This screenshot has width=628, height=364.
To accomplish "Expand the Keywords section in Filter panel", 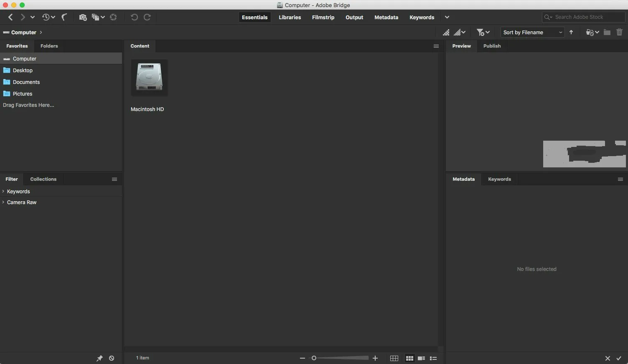I will pyautogui.click(x=18, y=191).
